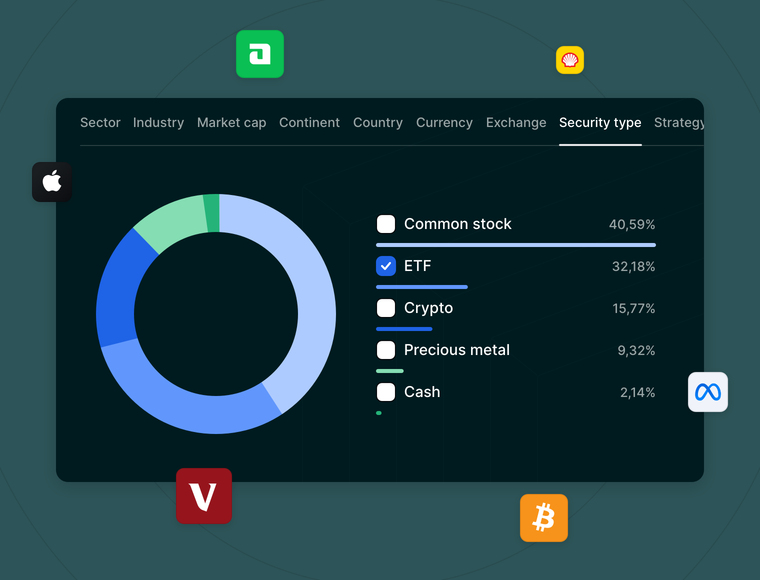Click the light green Precious metal donut segment
The image size is (760, 580).
(174, 221)
